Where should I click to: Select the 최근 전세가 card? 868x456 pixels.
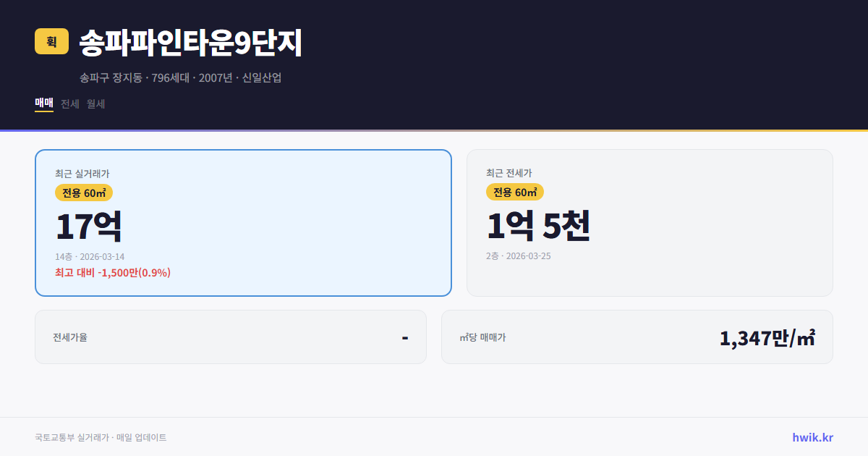pos(650,222)
